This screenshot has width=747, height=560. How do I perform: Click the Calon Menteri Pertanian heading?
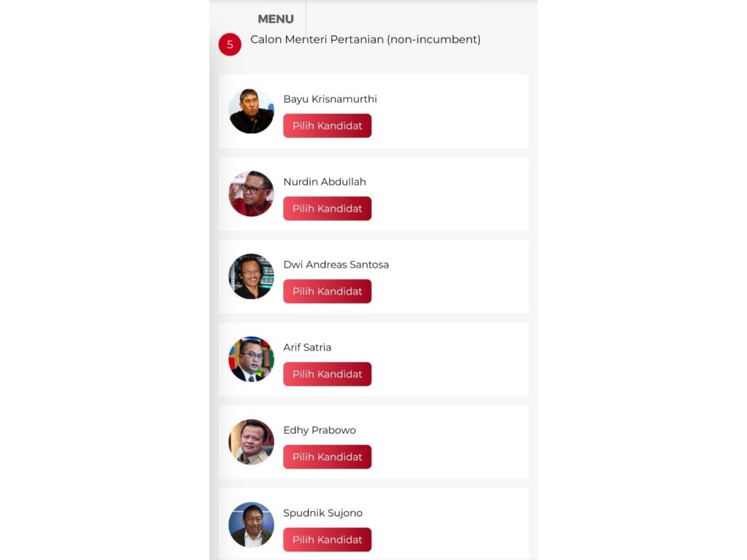click(365, 39)
